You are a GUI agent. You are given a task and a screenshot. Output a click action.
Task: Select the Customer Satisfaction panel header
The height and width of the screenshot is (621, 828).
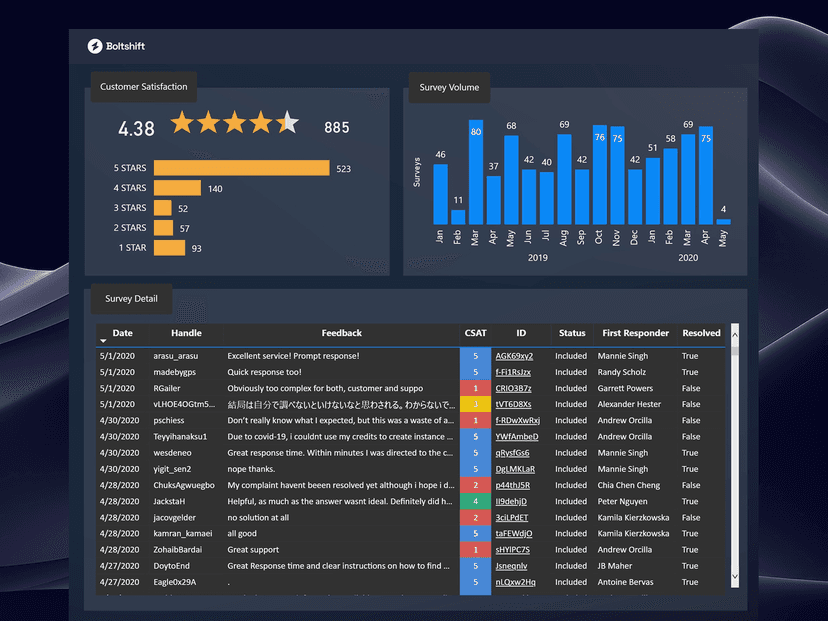(143, 87)
